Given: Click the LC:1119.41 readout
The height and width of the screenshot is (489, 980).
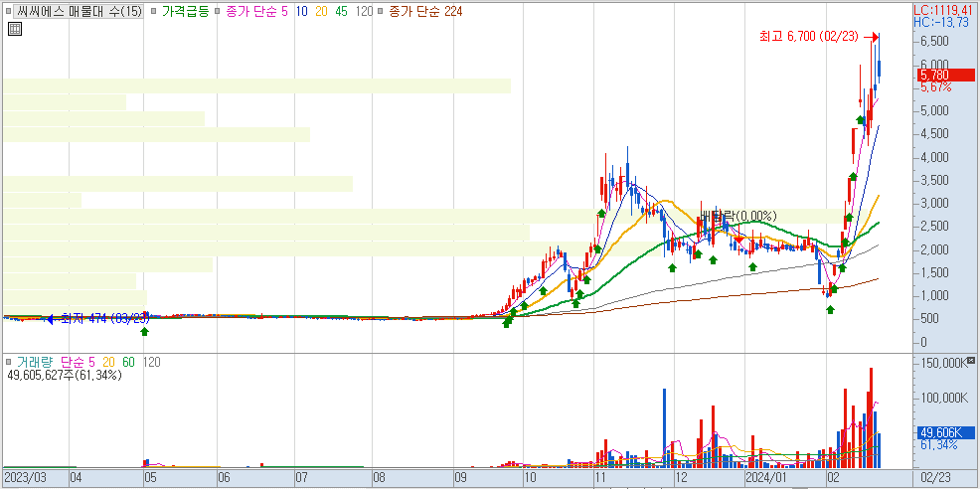Looking at the screenshot, I should pos(945,11).
